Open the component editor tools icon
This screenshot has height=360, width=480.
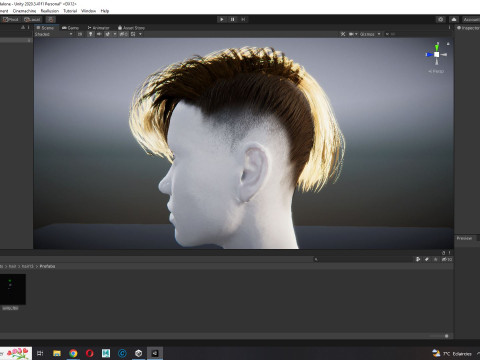pos(343,34)
